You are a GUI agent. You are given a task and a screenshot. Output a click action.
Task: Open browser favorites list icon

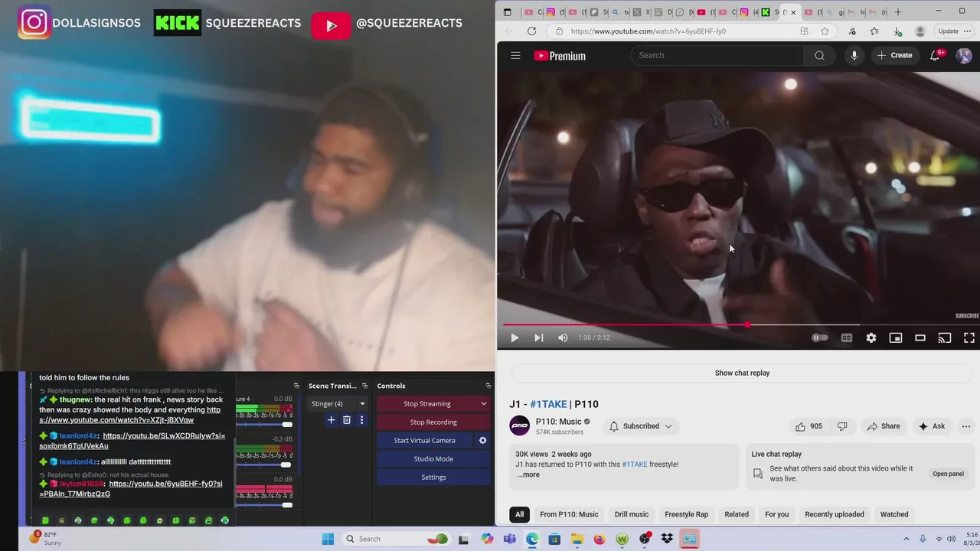tap(874, 31)
